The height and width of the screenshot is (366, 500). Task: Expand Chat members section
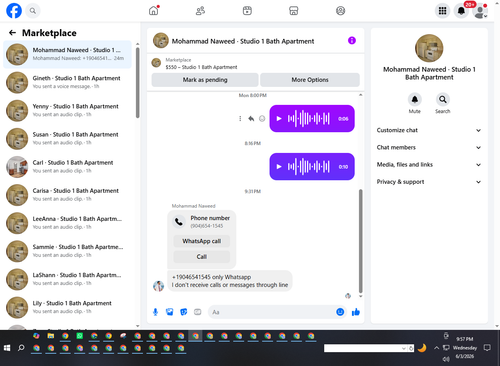coord(429,147)
